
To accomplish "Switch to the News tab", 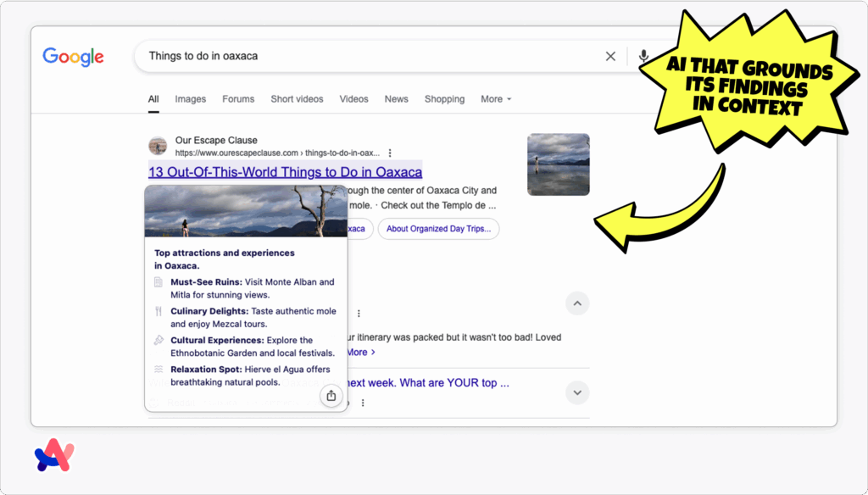I will tap(397, 99).
